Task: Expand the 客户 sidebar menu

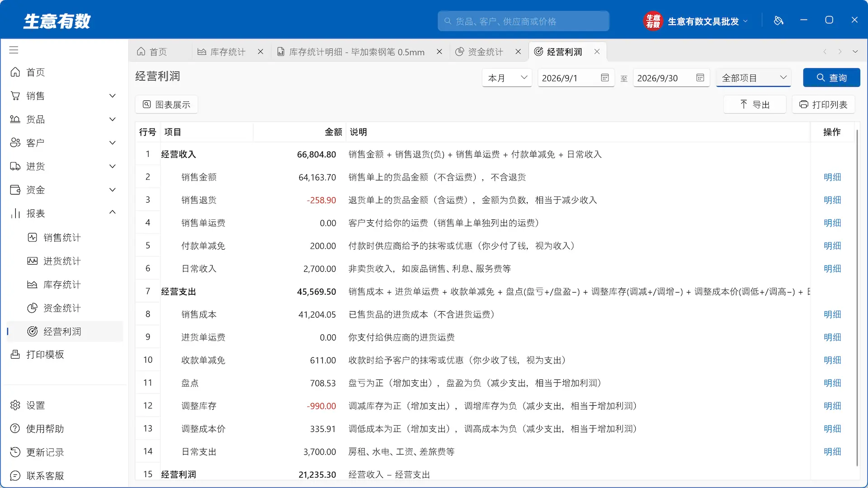Action: [x=113, y=143]
